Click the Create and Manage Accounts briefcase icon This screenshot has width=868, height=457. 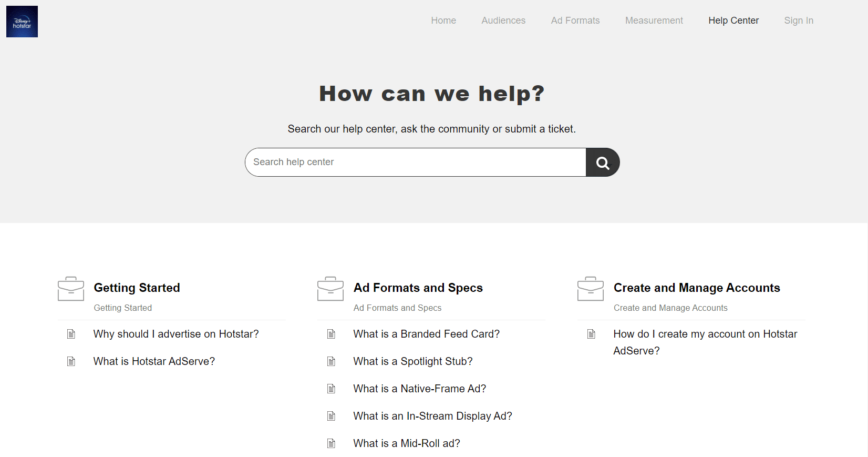click(x=591, y=289)
